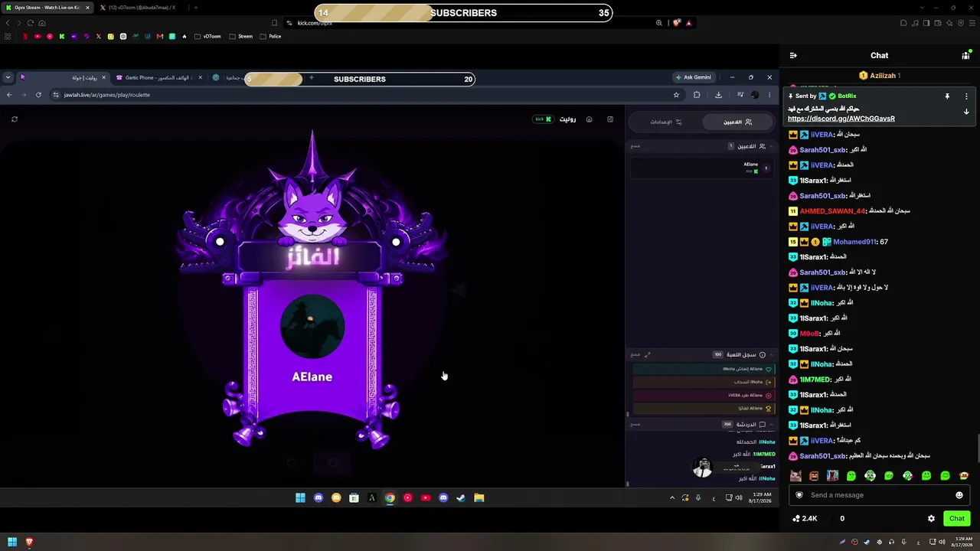Open a new tab in the inner browser
Viewport: 980px width, 551px height.
point(311,77)
